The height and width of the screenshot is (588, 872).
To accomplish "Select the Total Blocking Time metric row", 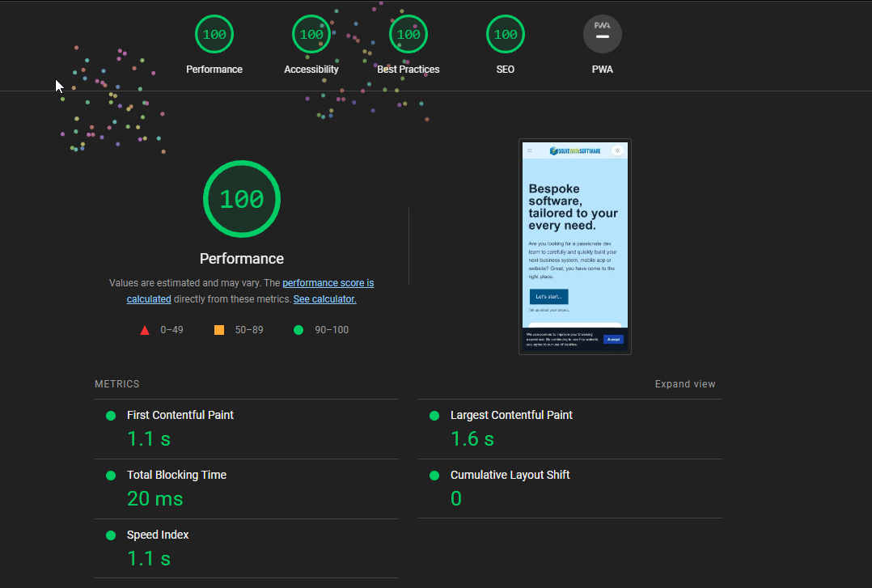I will coord(176,475).
